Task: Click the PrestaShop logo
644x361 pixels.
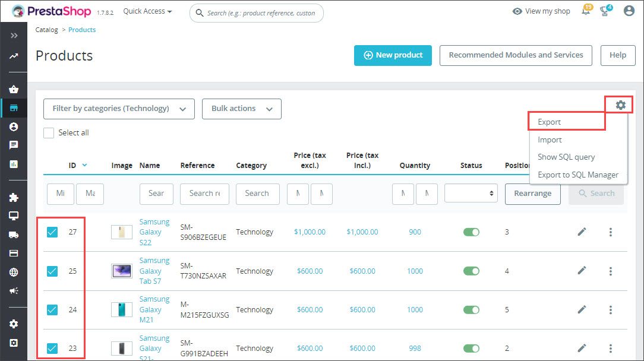Action: click(51, 11)
